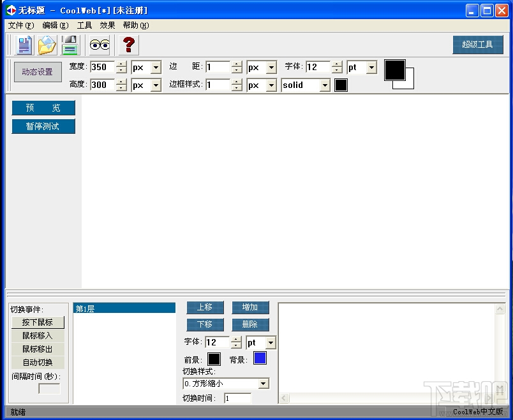Click the 超级工具 button
Viewport: 513px width, 420px height.
[x=478, y=45]
